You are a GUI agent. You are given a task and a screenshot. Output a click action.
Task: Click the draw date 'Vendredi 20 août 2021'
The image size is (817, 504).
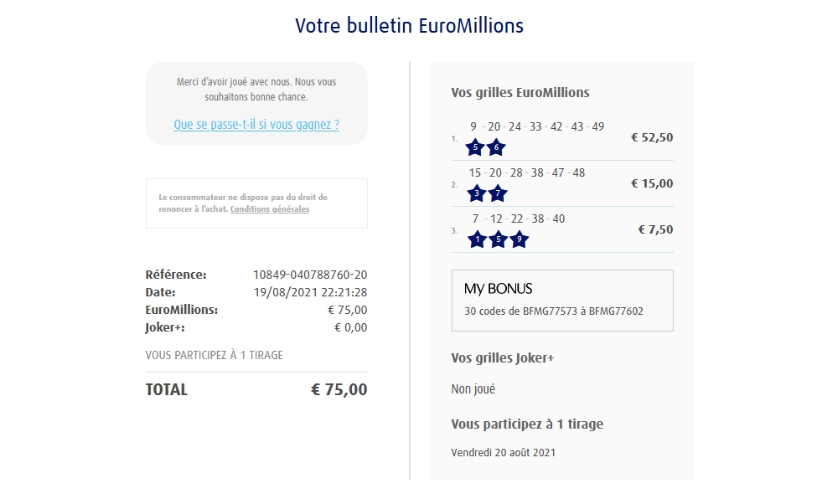click(x=503, y=453)
